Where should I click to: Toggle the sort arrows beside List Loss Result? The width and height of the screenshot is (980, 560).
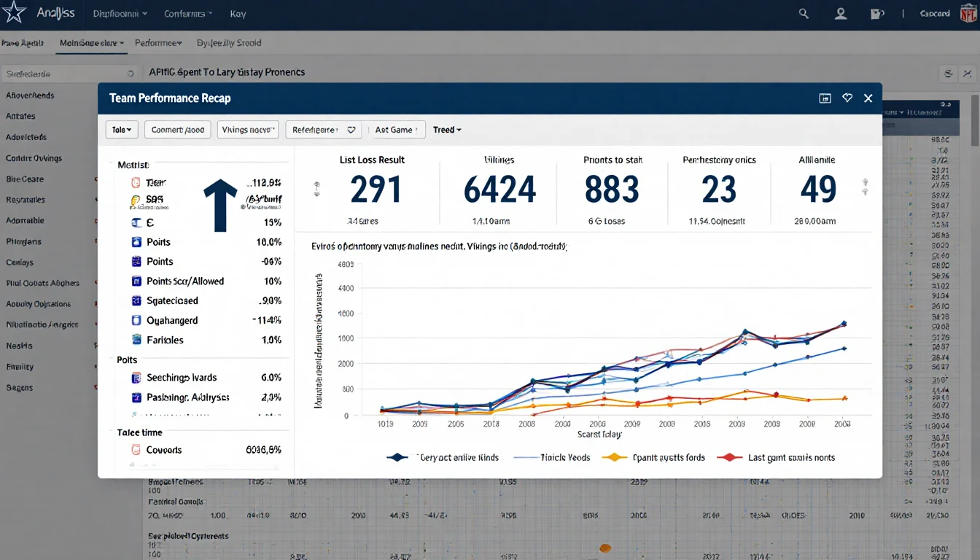click(316, 189)
